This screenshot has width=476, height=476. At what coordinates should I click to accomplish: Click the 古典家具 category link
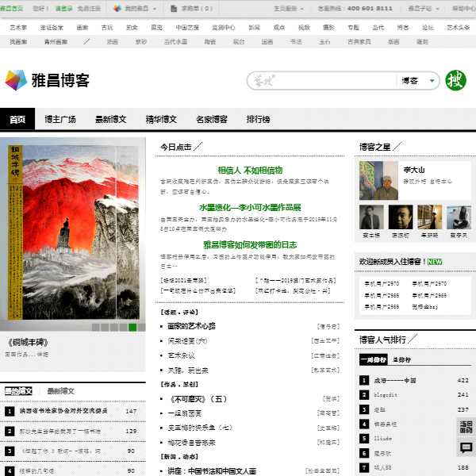[x=359, y=42]
